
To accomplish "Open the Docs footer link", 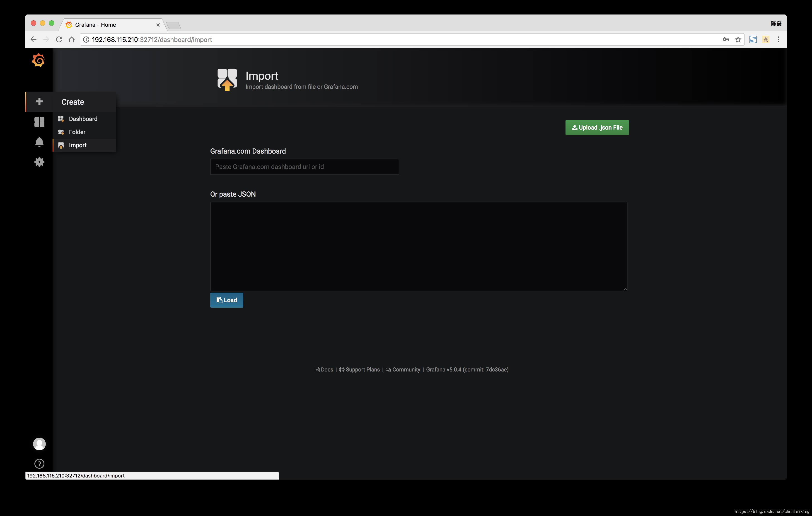I will pos(324,369).
